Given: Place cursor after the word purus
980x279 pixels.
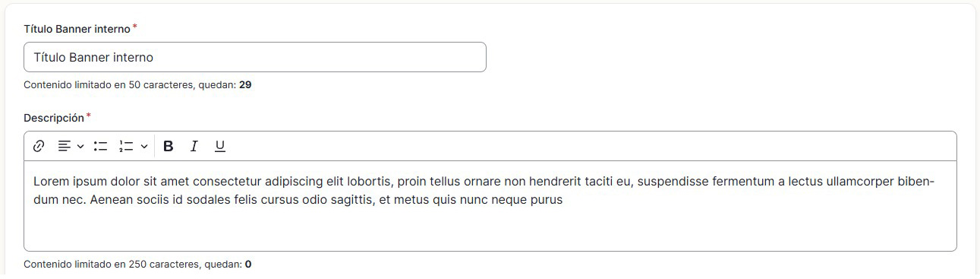Looking at the screenshot, I should click(x=563, y=201).
